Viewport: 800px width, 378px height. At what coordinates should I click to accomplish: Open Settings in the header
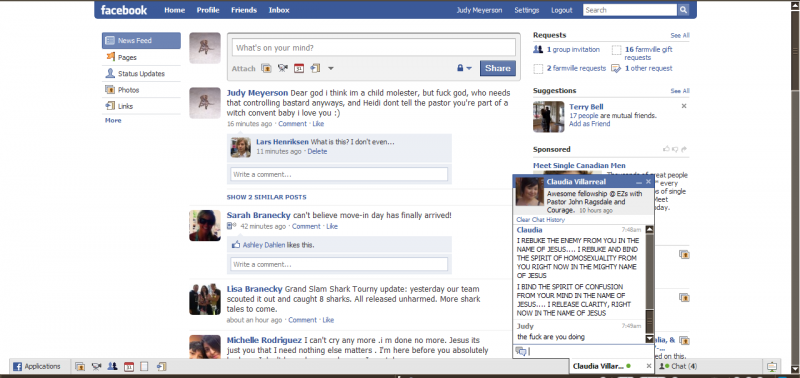[x=527, y=10]
